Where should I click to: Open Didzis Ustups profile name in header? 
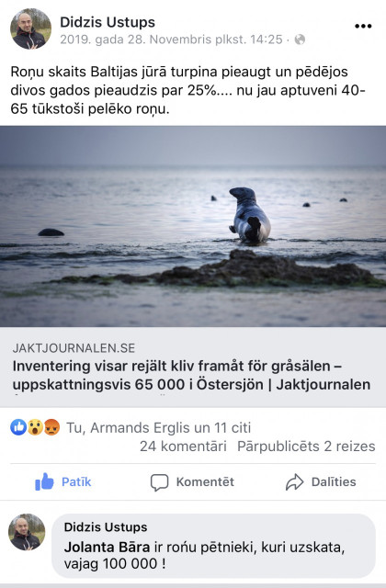coord(108,22)
